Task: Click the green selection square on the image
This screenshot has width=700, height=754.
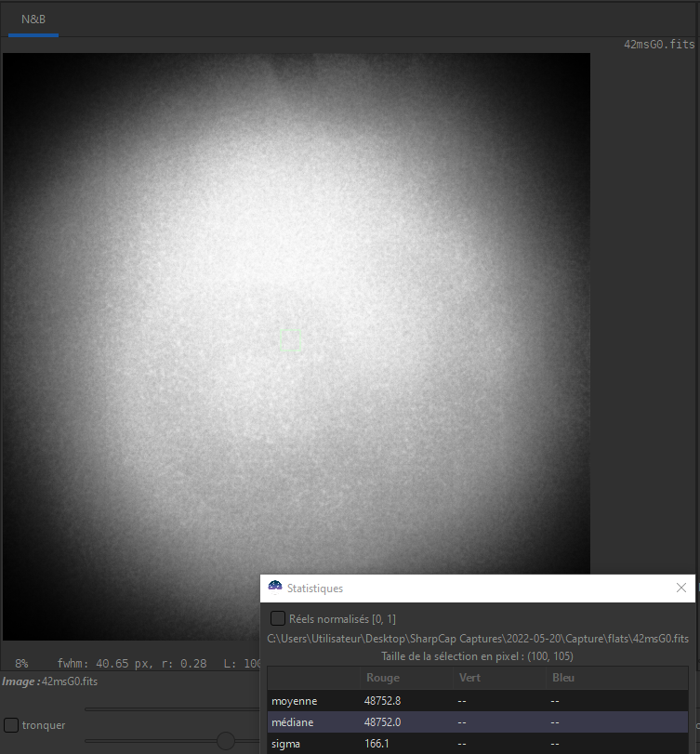Action: click(x=290, y=340)
